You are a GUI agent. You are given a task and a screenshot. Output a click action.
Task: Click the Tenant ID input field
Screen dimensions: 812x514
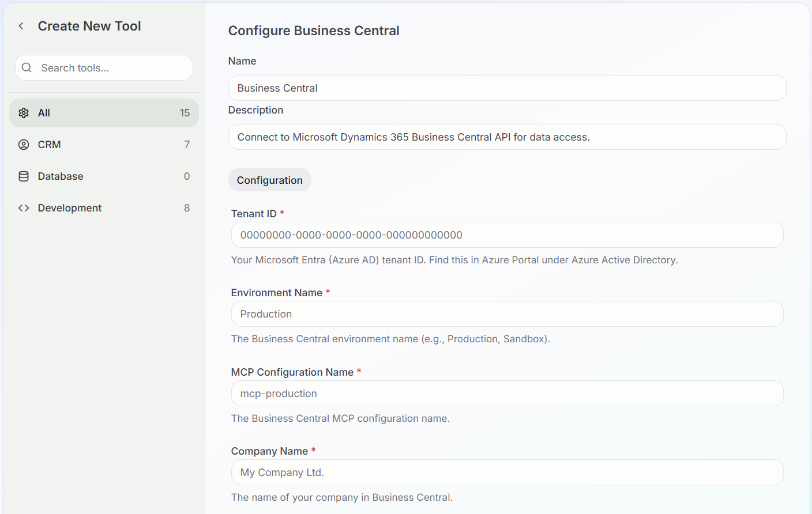[x=507, y=235]
